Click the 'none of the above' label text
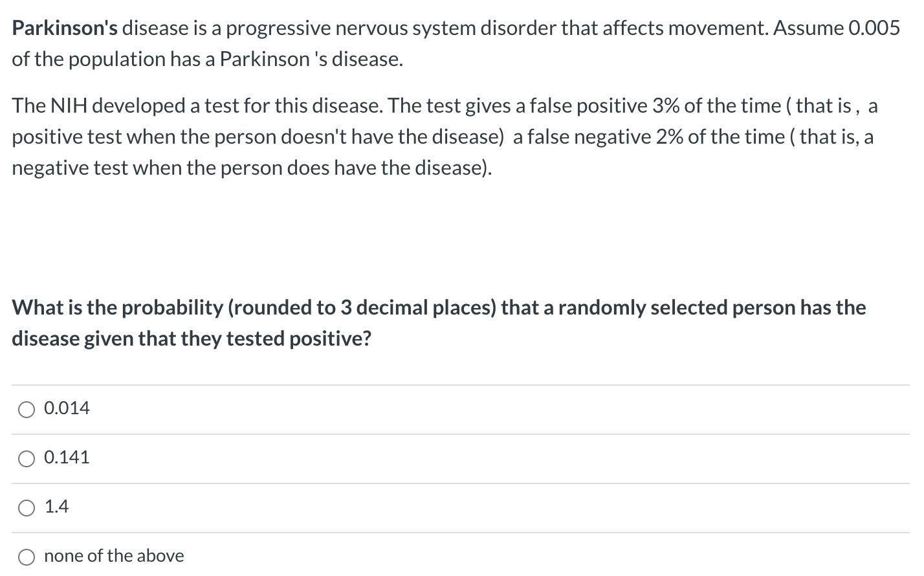Screen dimensions: 924x576 (114, 556)
